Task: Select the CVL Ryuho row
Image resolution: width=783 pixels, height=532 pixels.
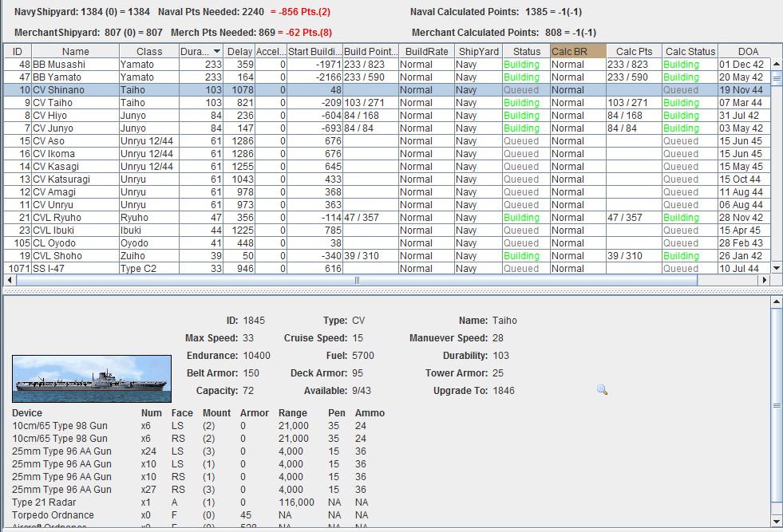Action: tap(387, 218)
